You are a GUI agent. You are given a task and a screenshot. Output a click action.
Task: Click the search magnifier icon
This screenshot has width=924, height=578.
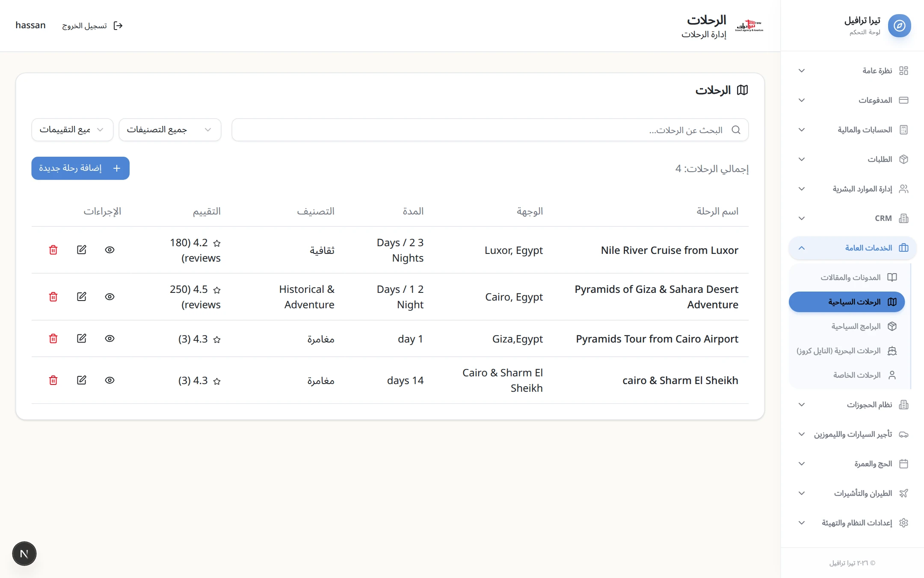tap(736, 130)
